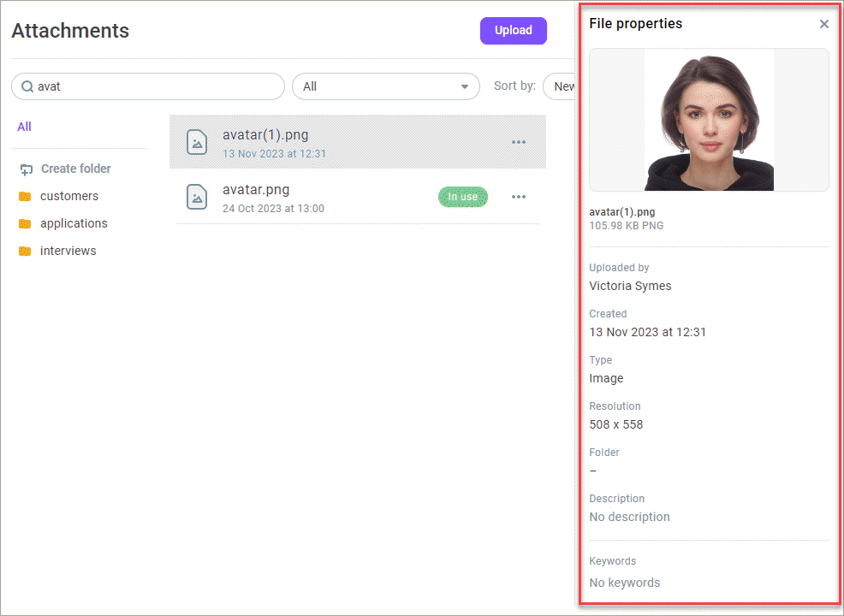Click the customers folder icon
This screenshot has height=616, width=844.
point(25,197)
